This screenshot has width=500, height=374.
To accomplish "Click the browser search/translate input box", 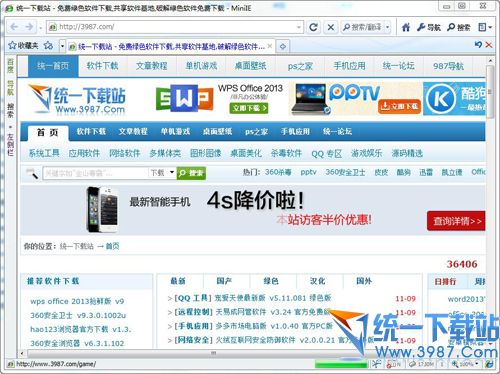I will point(363,27).
